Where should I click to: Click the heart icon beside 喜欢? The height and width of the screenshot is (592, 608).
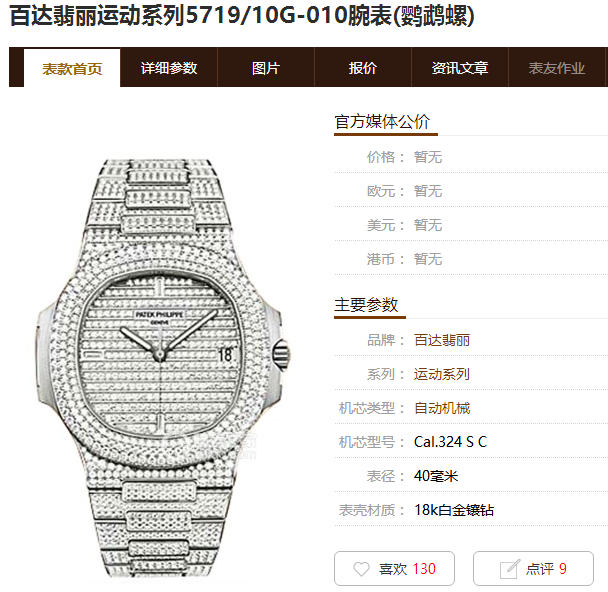point(361,569)
